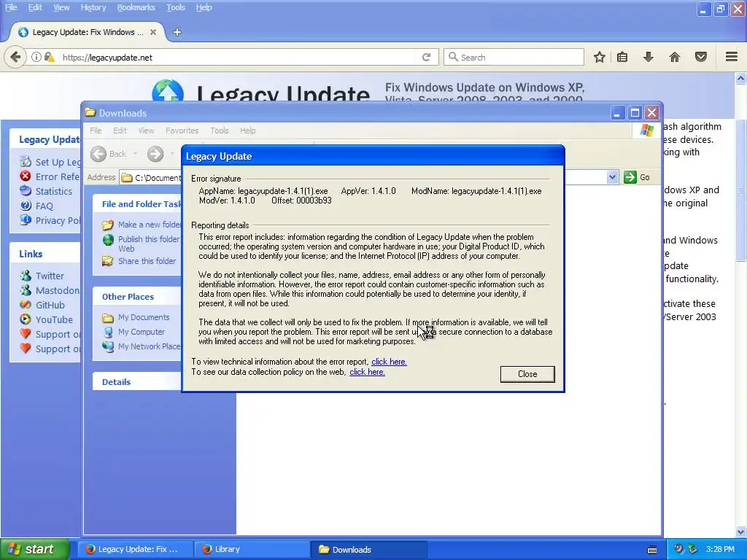Open Downloads window Favorites menu
The image size is (747, 560).
(182, 131)
